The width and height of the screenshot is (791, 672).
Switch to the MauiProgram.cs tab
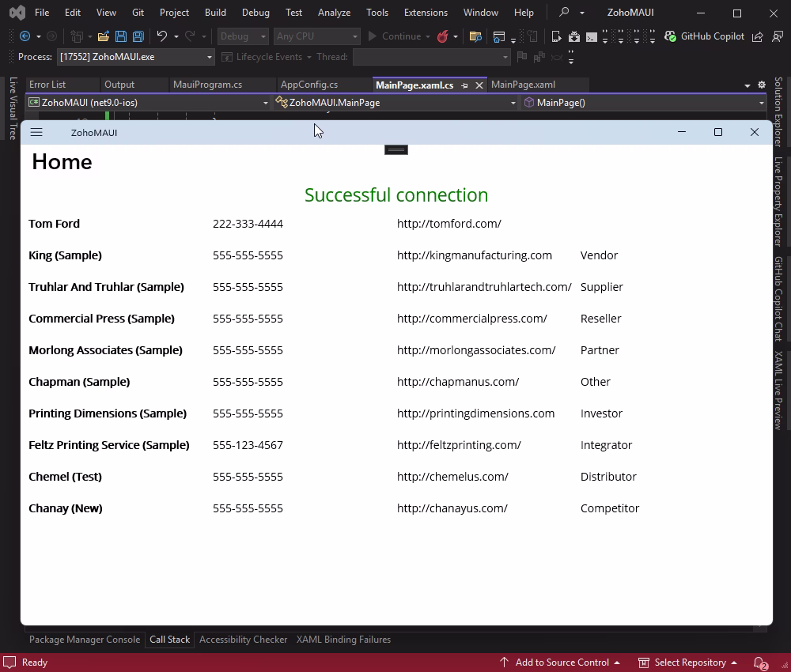coord(207,85)
